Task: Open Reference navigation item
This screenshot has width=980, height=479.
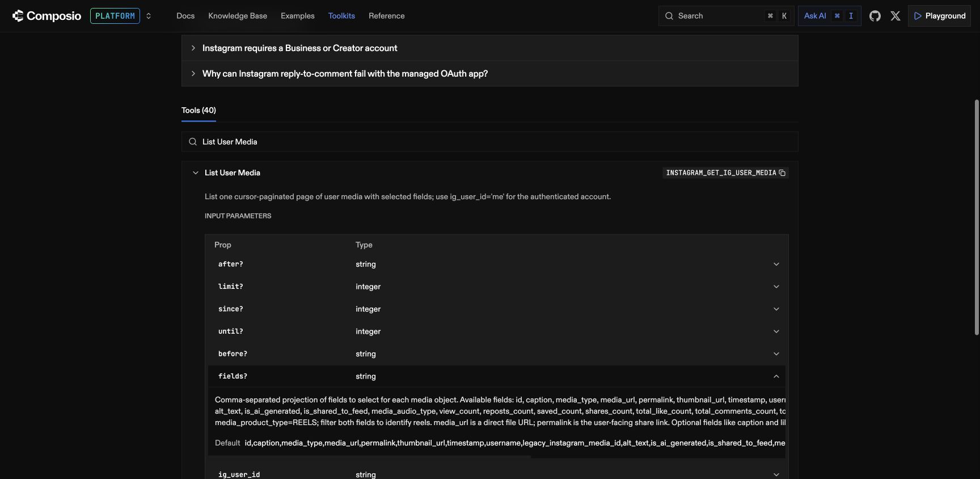Action: click(387, 16)
